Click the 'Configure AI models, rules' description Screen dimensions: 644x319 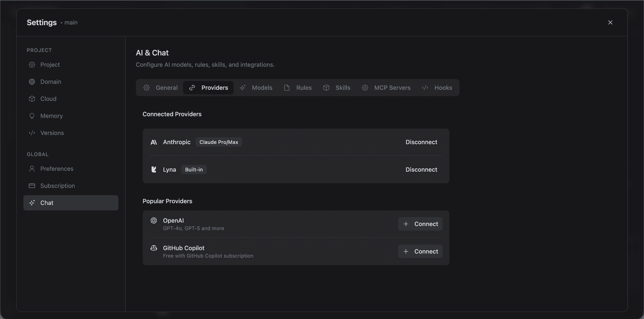point(205,65)
